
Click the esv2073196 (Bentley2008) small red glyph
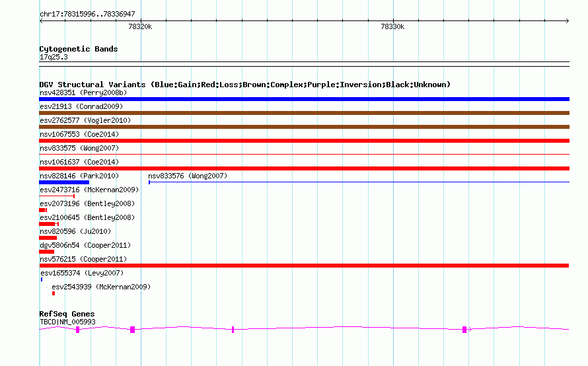43,210
